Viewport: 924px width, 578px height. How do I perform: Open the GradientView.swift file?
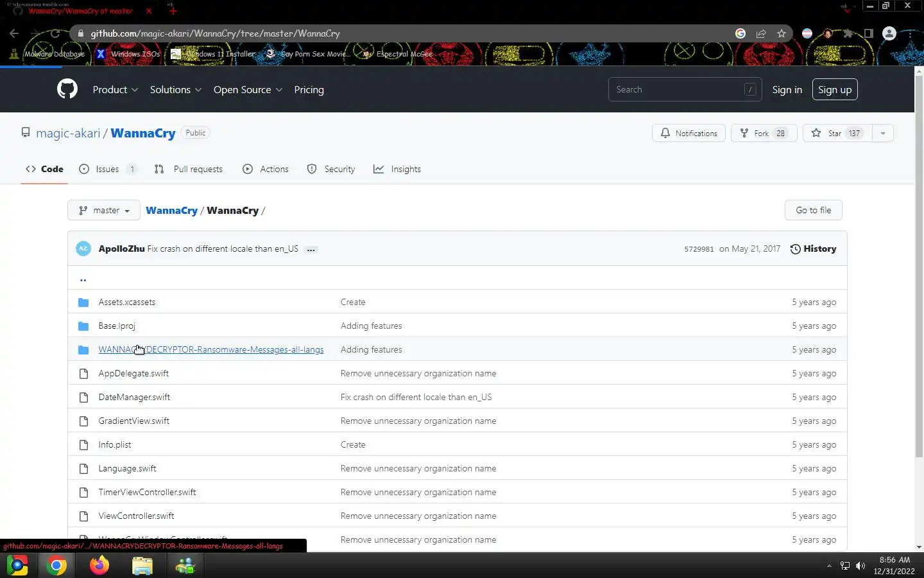133,421
